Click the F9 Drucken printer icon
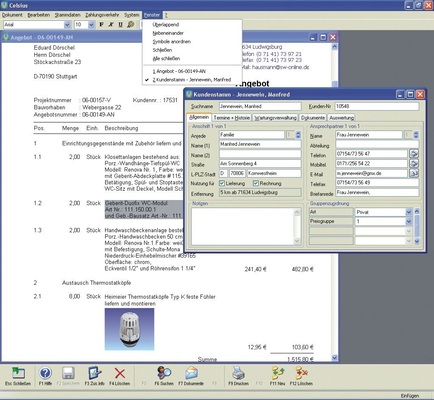The width and height of the screenshot is (434, 400). click(238, 373)
